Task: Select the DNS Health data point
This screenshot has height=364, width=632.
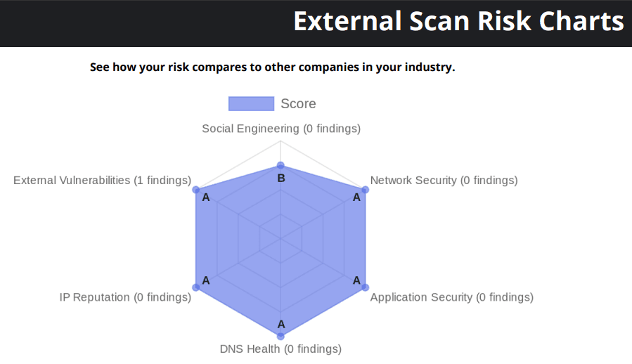Action: (280, 336)
